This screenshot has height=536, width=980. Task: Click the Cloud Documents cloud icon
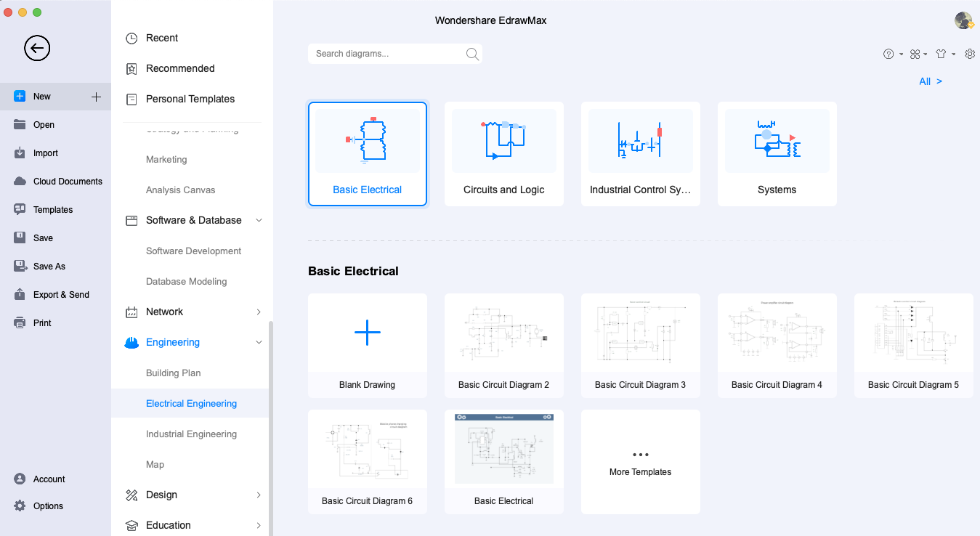[20, 182]
